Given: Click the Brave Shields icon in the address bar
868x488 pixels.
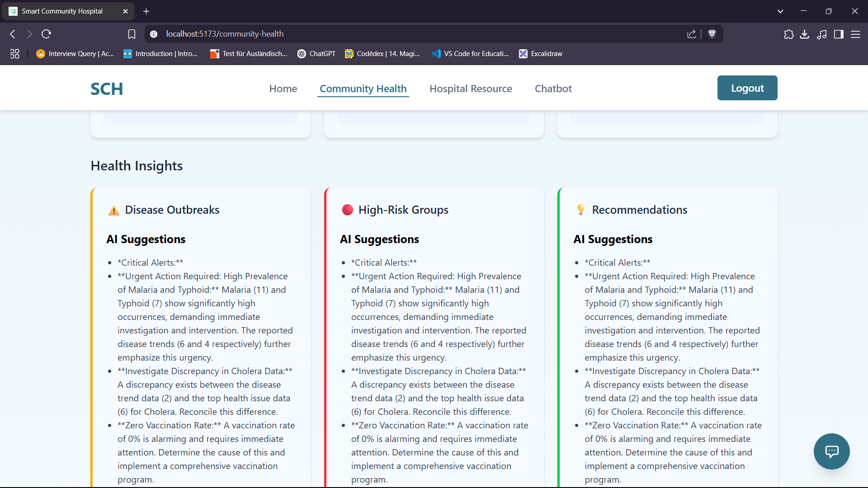Looking at the screenshot, I should 712,34.
